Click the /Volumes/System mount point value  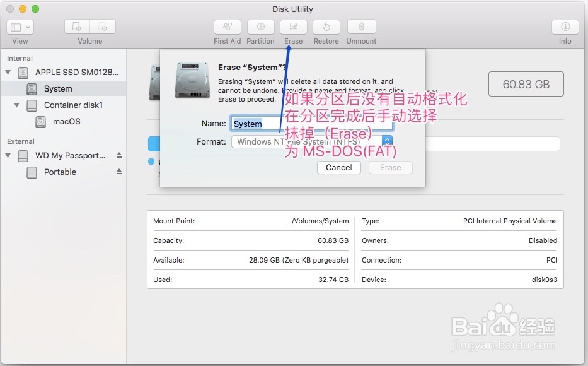coord(320,221)
